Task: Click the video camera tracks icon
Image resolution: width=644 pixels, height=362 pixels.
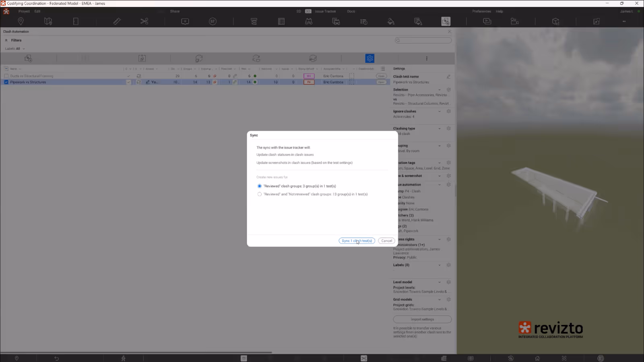Action: [514, 21]
